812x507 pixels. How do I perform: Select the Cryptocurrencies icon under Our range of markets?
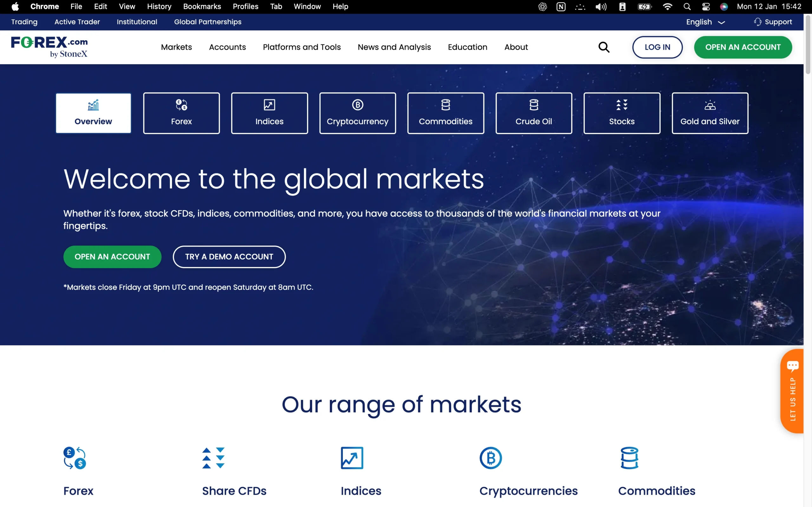490,458
